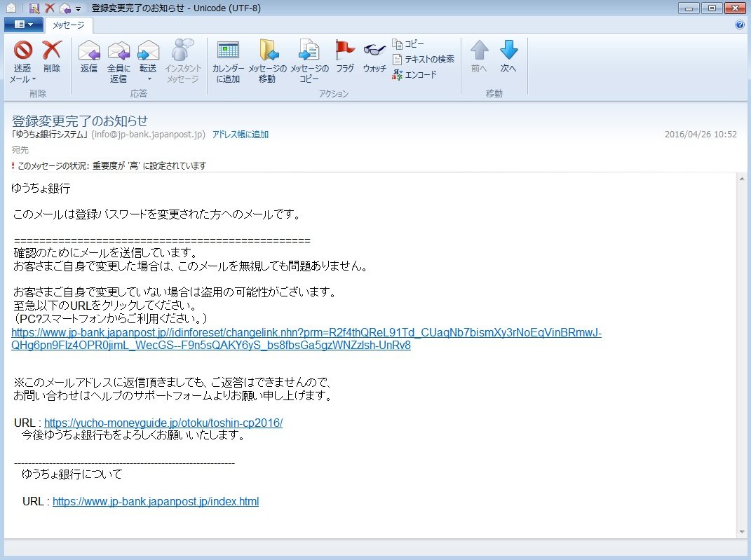Image resolution: width=751 pixels, height=560 pixels.
Task: Click Copy message (メッセージのコピー)
Action: tap(309, 61)
